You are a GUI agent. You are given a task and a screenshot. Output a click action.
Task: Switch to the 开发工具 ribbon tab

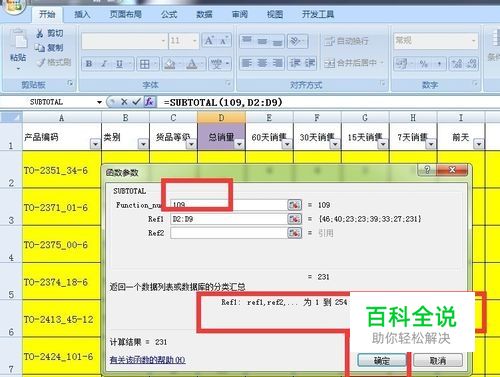coord(318,14)
